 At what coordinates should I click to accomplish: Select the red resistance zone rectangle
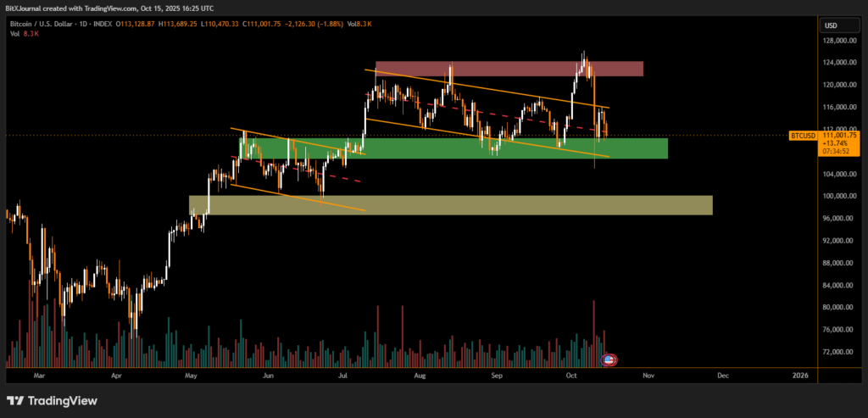coord(509,69)
